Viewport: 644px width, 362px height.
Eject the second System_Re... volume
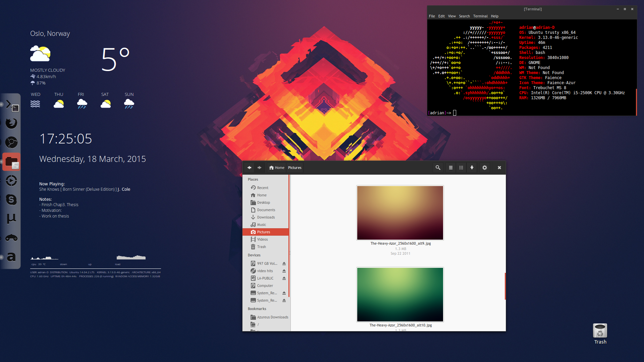[x=284, y=300]
